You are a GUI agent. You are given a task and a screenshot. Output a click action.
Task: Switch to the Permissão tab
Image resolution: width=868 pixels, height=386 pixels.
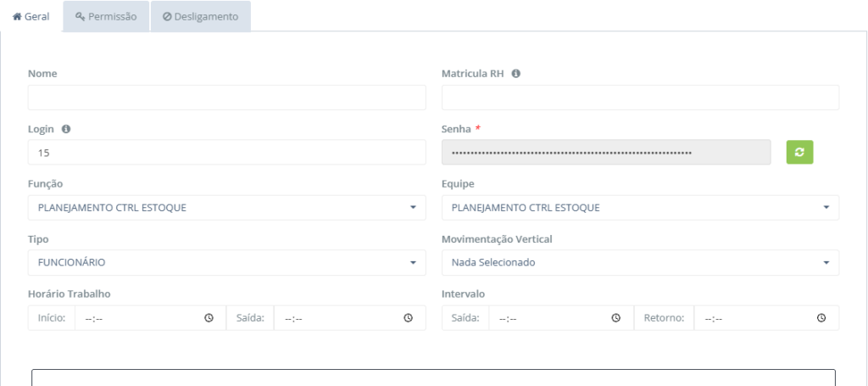click(106, 16)
